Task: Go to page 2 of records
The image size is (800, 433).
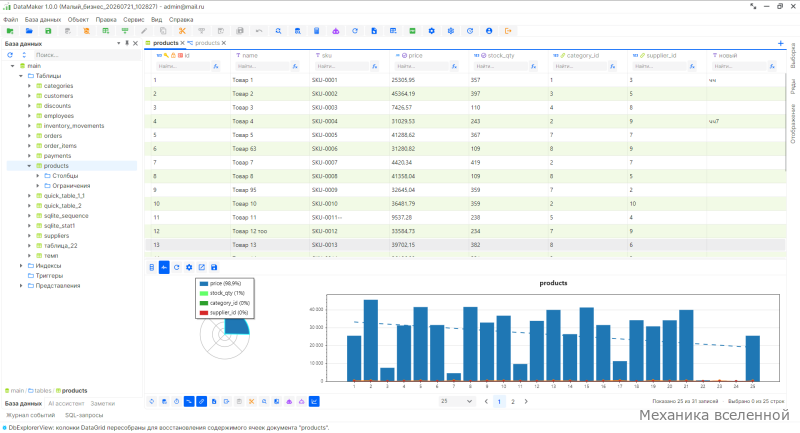Action: (x=513, y=401)
